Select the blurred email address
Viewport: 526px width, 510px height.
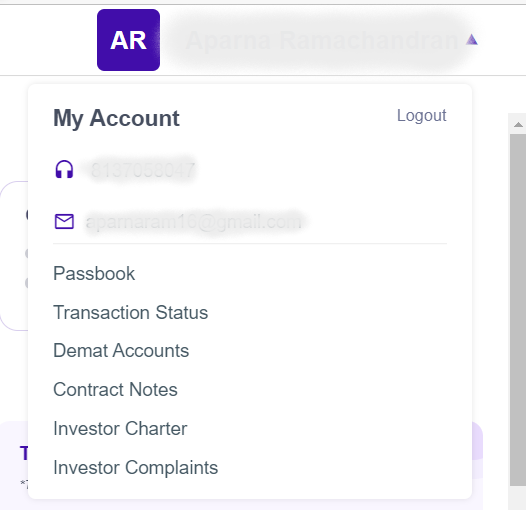click(194, 222)
